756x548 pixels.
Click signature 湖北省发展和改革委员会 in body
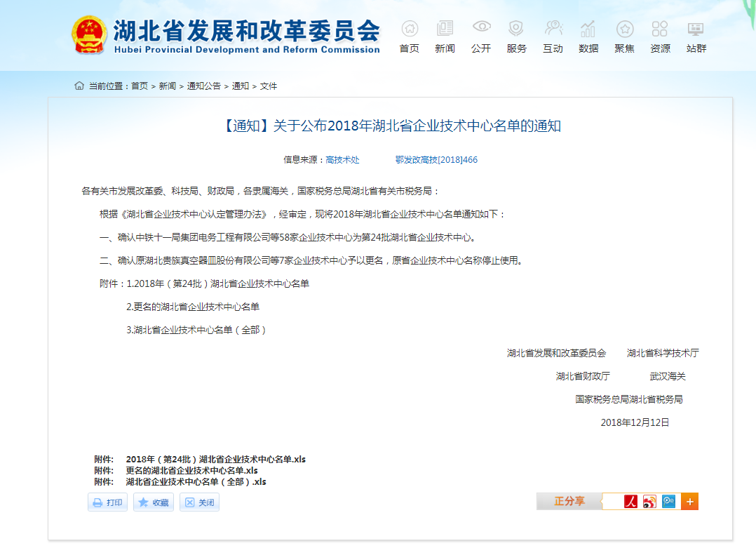pos(556,353)
